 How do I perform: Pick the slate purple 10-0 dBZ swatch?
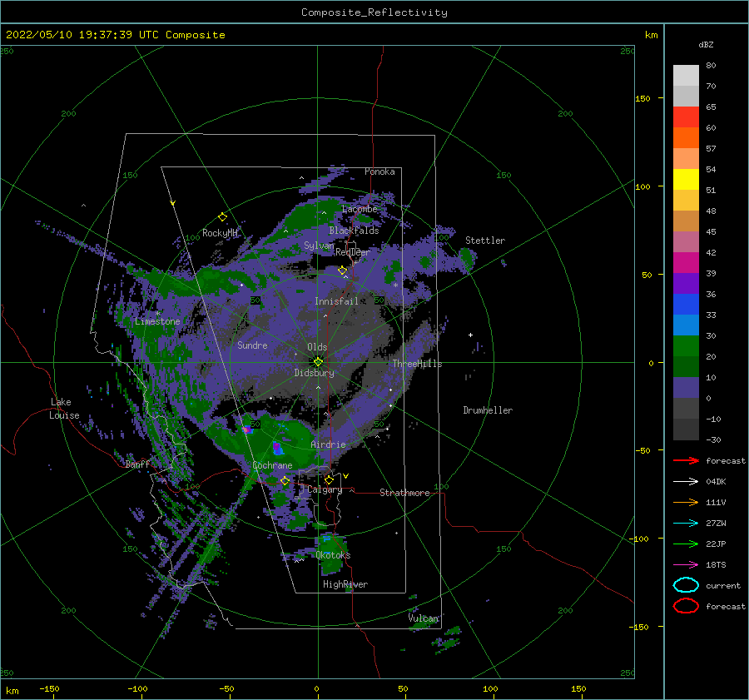(x=686, y=387)
